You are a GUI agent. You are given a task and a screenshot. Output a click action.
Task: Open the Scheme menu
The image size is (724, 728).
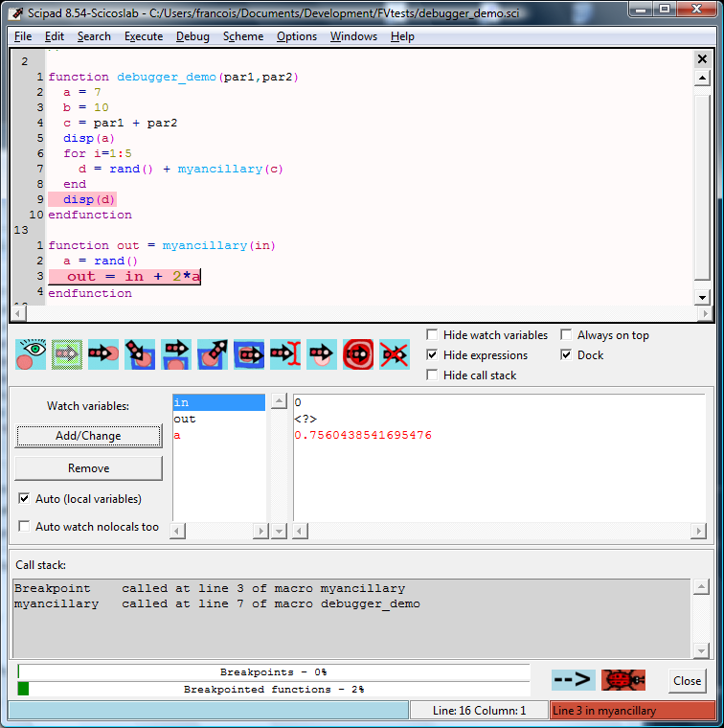click(243, 36)
